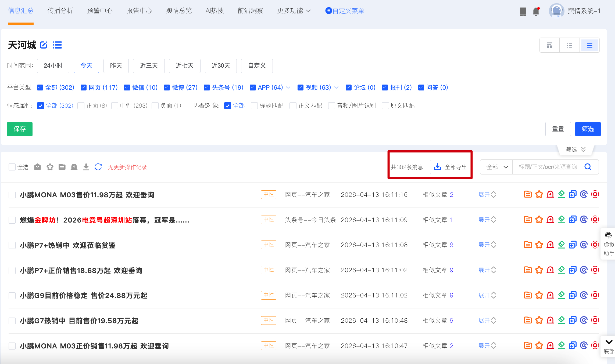Switch to the card layout view icon
Screen dimensions: 615x364
[549, 45]
